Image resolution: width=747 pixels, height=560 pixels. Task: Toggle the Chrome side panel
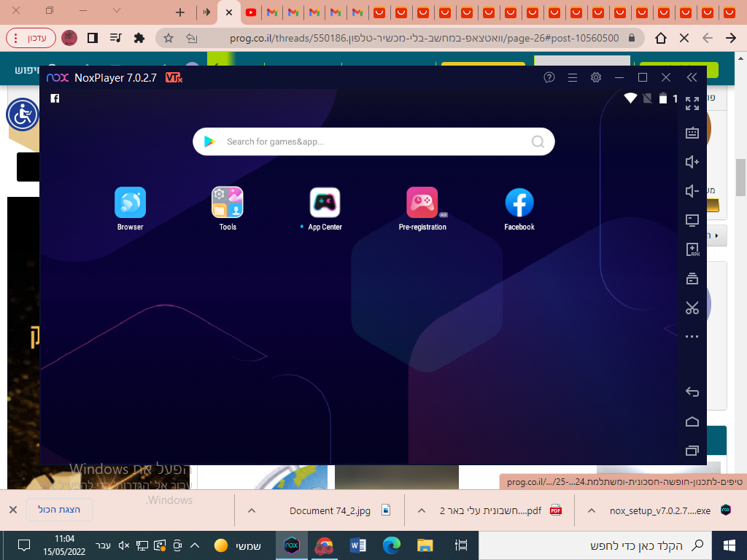tap(93, 38)
